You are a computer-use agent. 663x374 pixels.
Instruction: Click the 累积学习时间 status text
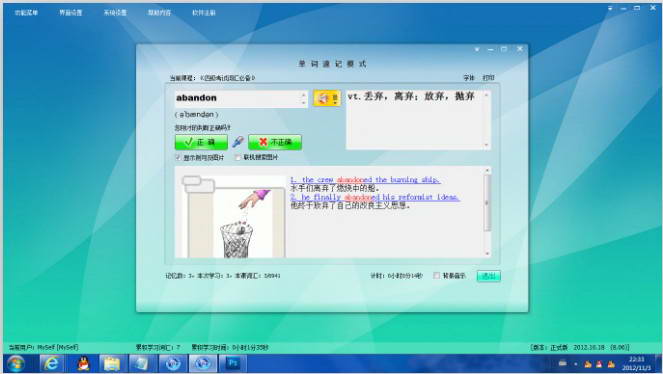click(x=230, y=347)
